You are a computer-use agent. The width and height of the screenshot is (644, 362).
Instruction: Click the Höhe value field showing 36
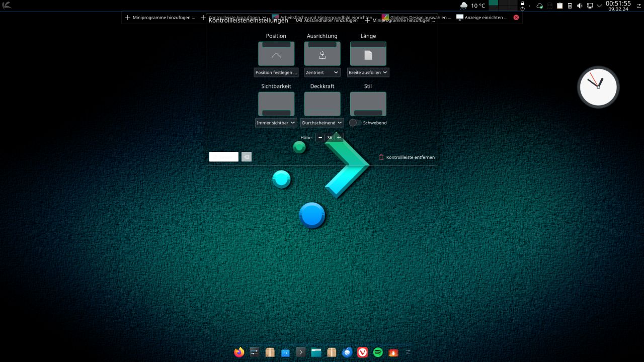(330, 137)
